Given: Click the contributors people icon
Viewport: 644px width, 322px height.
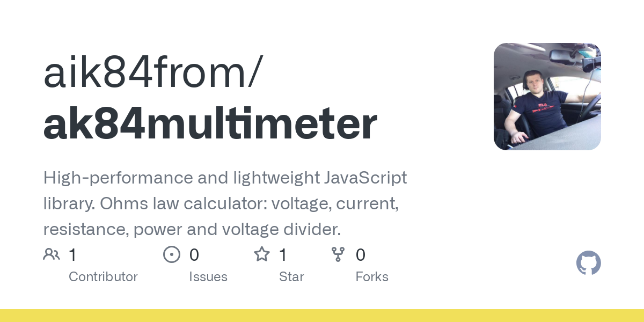Looking at the screenshot, I should pyautogui.click(x=52, y=254).
